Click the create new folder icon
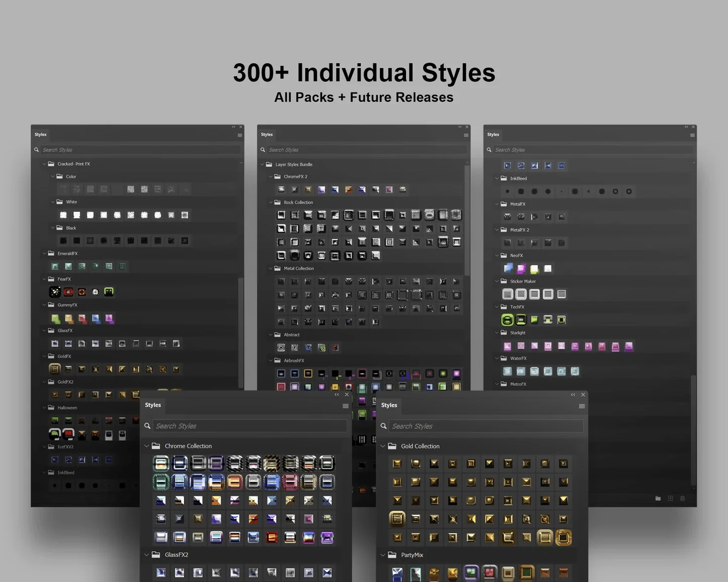Screen dimensions: 728x582 pos(658,498)
